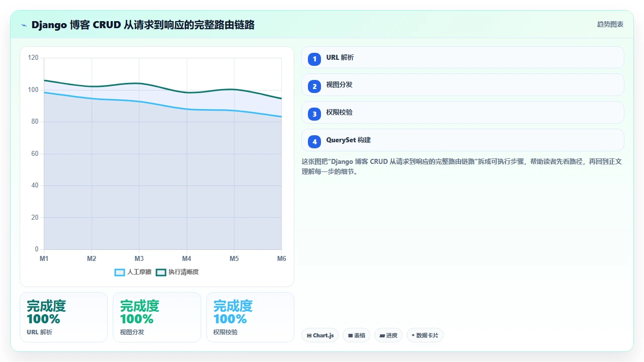The width and height of the screenshot is (644, 362).
Task: Click the 100 y-axis value
Action: click(x=33, y=90)
